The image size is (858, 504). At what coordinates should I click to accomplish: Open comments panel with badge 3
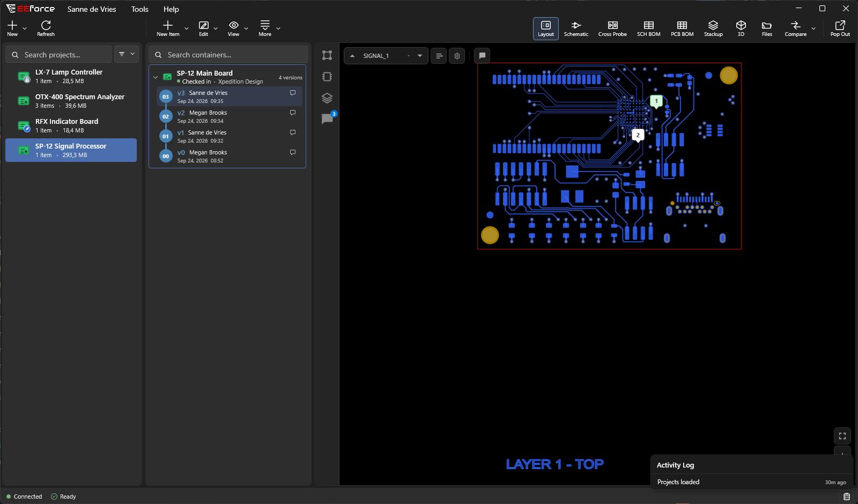pos(328,118)
